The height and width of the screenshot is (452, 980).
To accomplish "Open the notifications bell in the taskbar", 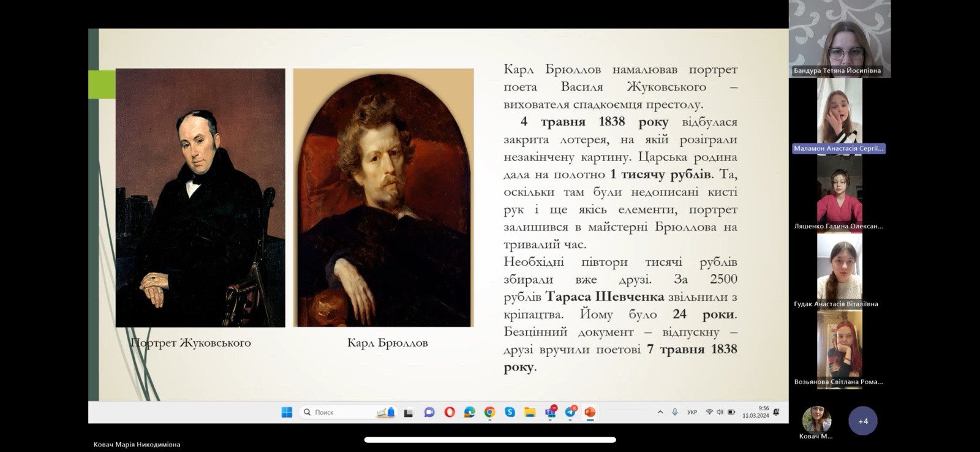I will (777, 412).
